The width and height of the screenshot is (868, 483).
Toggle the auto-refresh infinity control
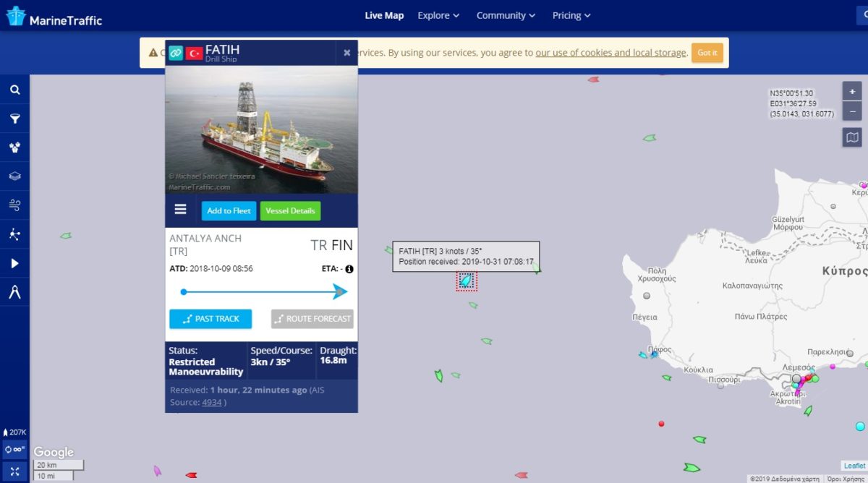point(14,450)
